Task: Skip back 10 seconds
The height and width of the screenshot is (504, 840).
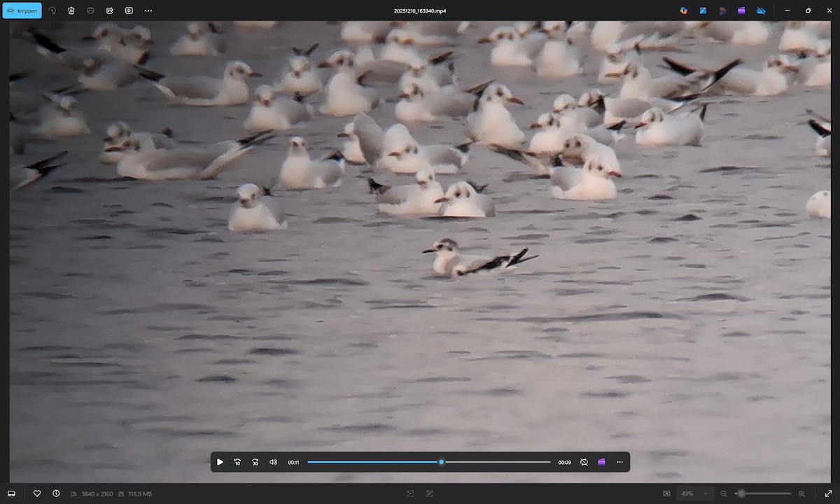Action: point(237,462)
